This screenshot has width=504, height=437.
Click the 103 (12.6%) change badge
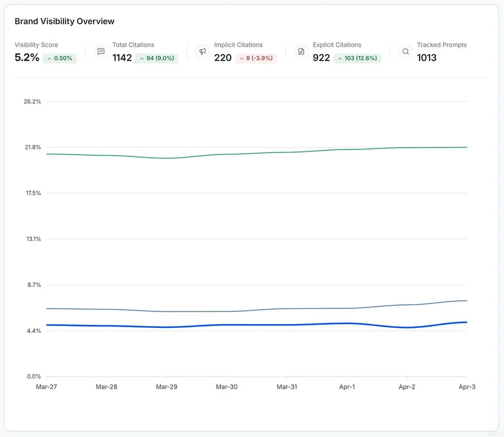[x=357, y=59]
